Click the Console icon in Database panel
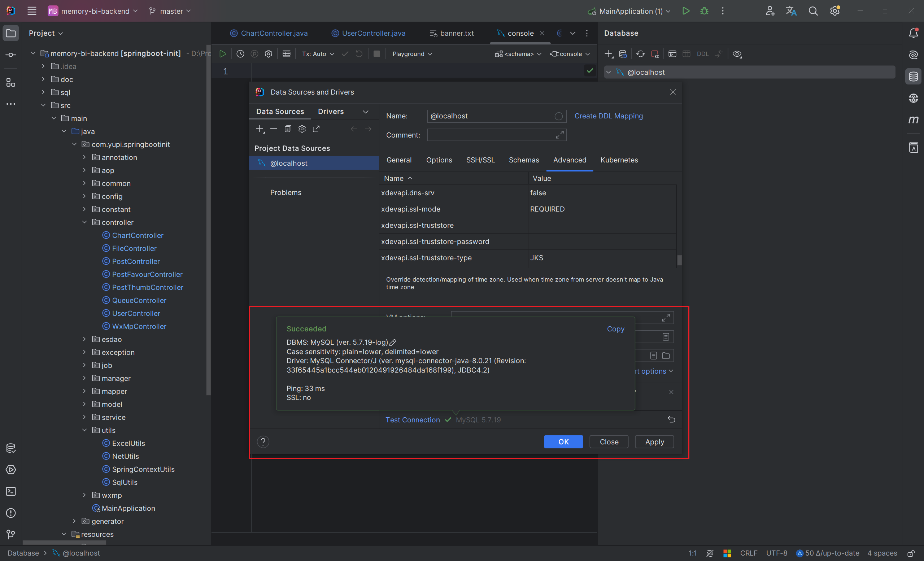The height and width of the screenshot is (561, 924). pyautogui.click(x=672, y=53)
